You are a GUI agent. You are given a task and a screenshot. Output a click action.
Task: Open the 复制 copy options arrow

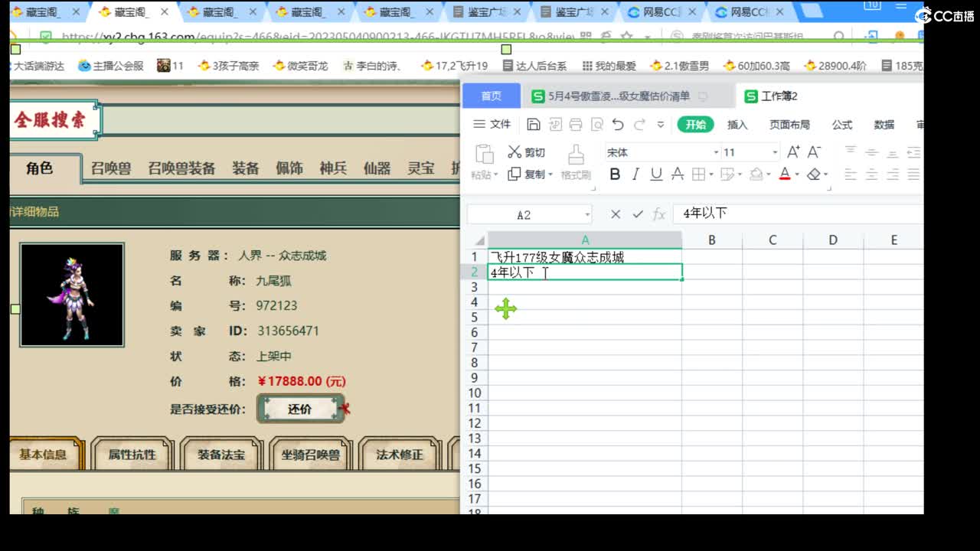550,174
